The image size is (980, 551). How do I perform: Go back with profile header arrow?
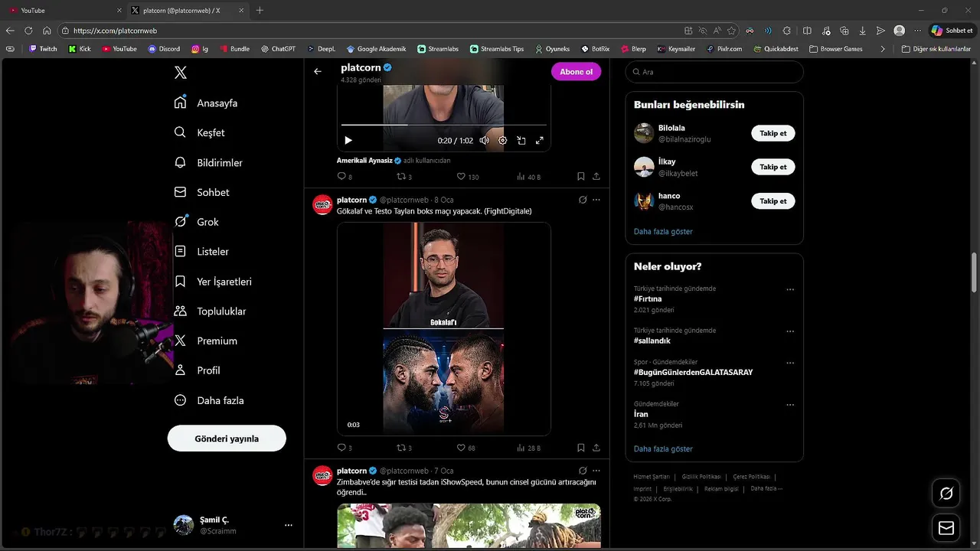pos(318,71)
